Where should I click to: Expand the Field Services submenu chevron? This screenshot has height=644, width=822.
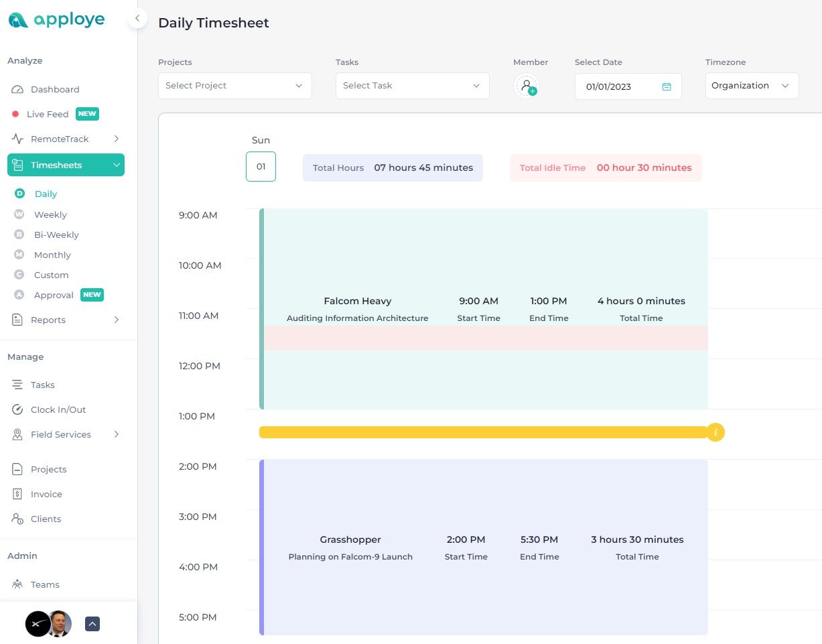[116, 434]
